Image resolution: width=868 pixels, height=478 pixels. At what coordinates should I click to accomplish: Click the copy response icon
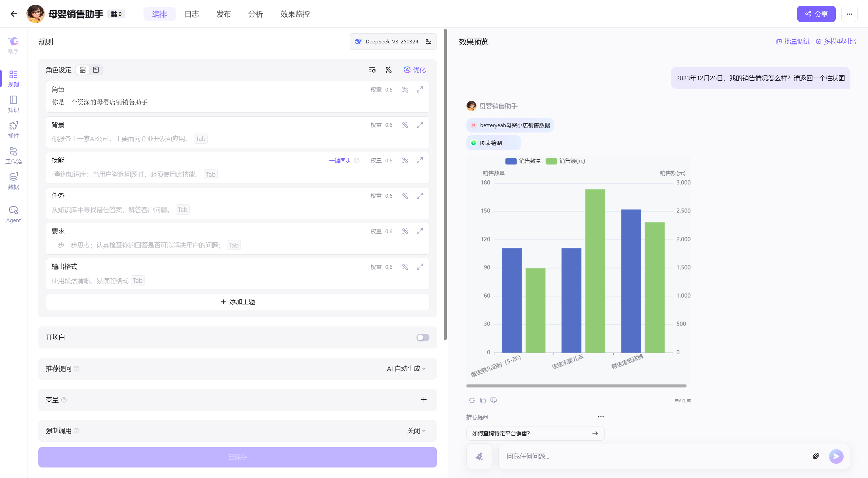click(483, 400)
